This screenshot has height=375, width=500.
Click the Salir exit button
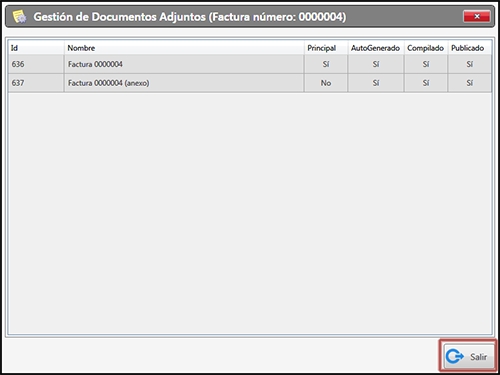pos(468,356)
